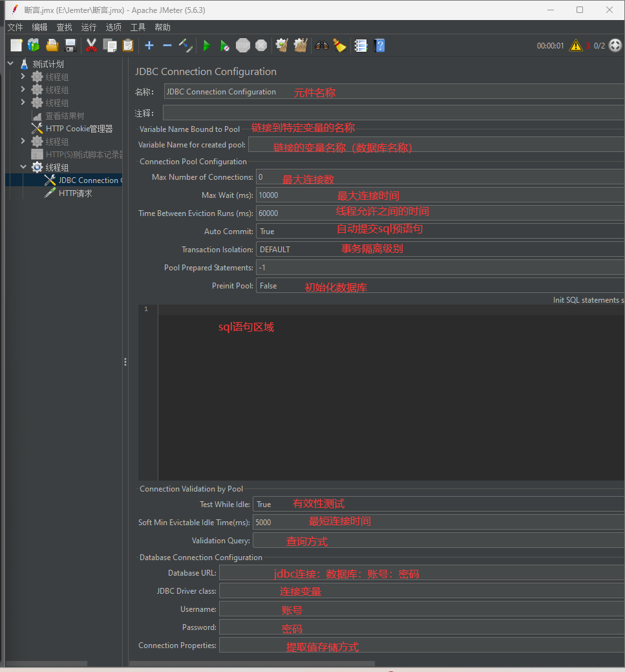Copy the selected element
Screen dimensions: 625x672
pos(110,45)
